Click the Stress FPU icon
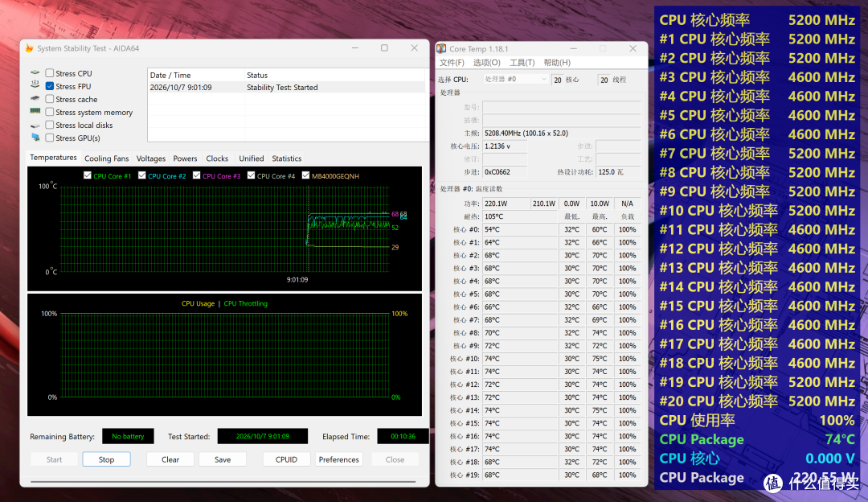868x502 pixels. [35, 86]
